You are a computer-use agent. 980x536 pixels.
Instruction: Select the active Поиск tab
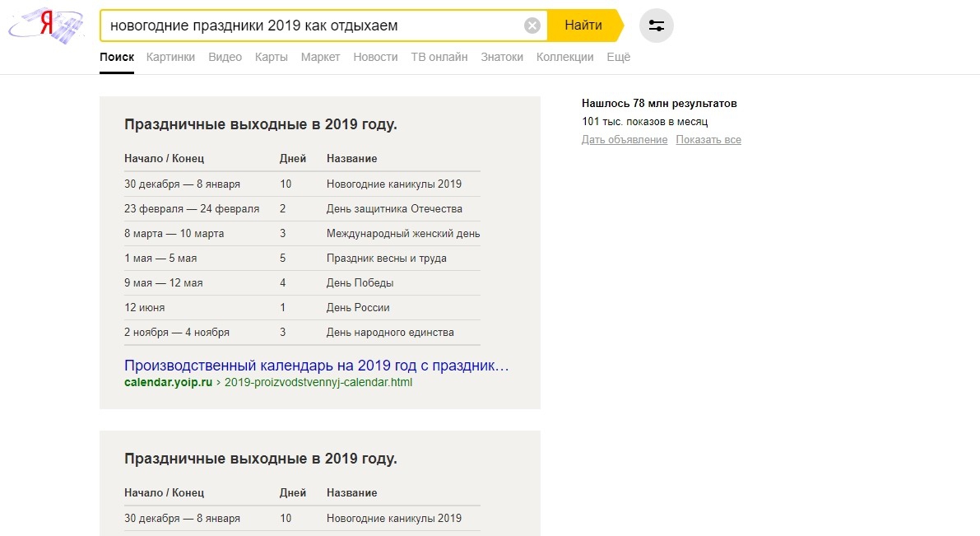[x=117, y=57]
